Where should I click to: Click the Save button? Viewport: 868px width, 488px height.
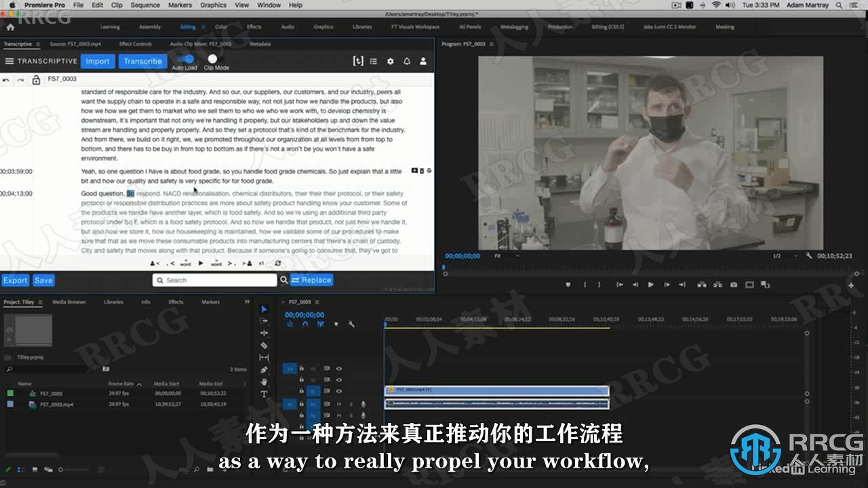click(43, 280)
